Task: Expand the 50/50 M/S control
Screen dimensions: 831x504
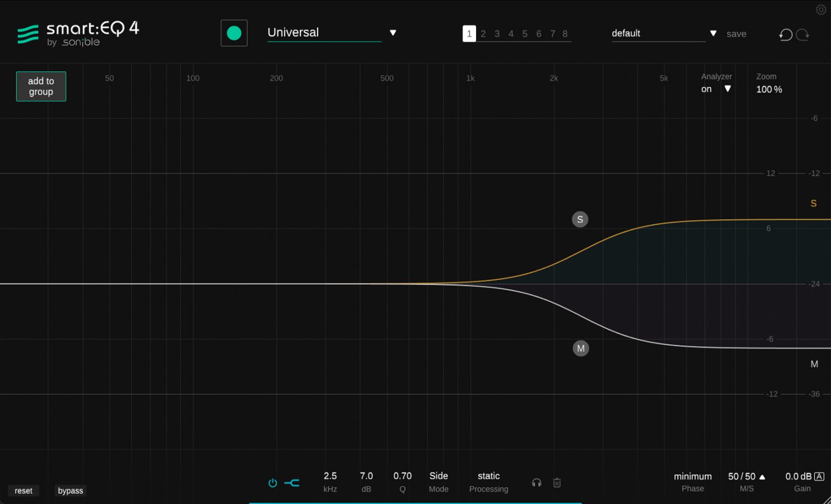Action: 762,476
